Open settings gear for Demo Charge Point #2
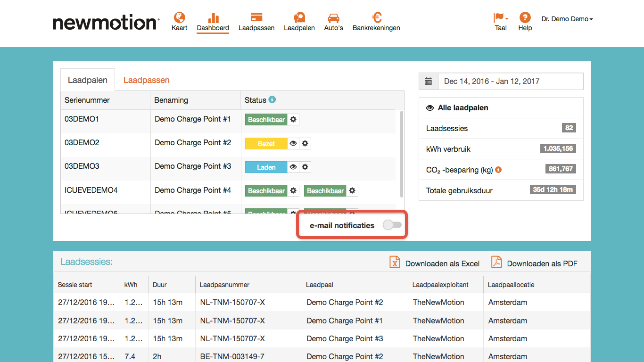644x362 pixels. (x=305, y=143)
